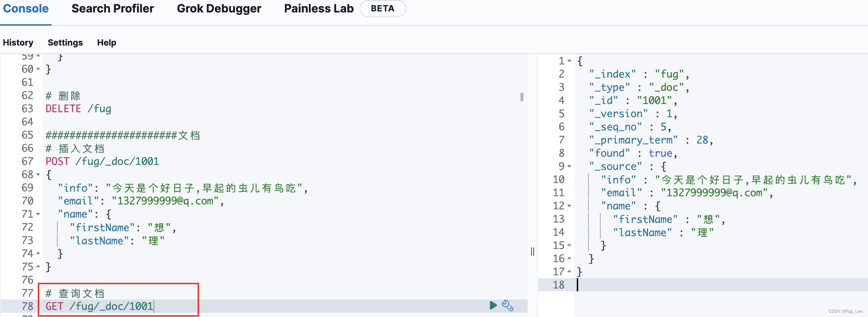Click "firstName" in the response pane
The width and height of the screenshot is (868, 317).
645,219
